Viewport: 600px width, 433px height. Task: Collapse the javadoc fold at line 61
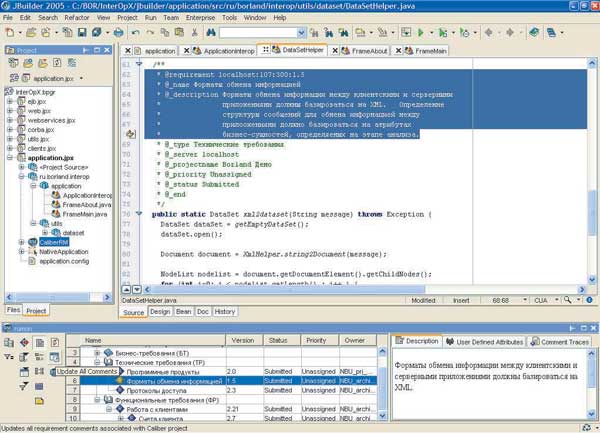point(139,64)
